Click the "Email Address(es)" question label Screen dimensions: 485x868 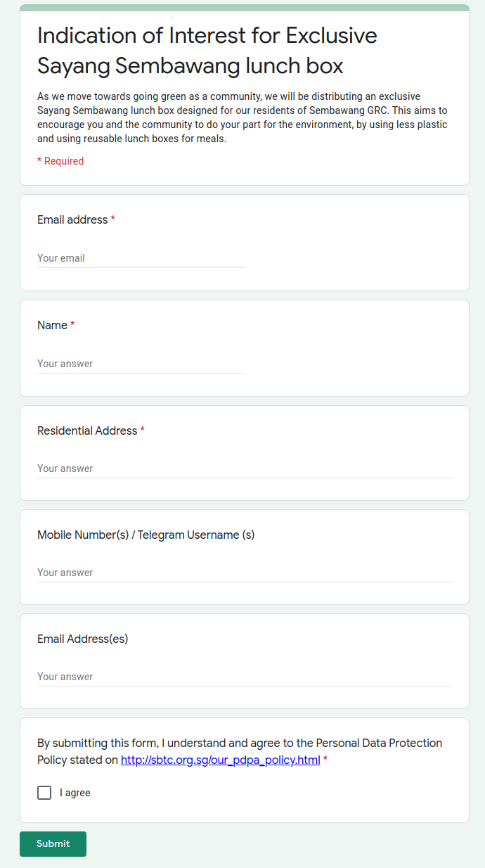(x=82, y=639)
